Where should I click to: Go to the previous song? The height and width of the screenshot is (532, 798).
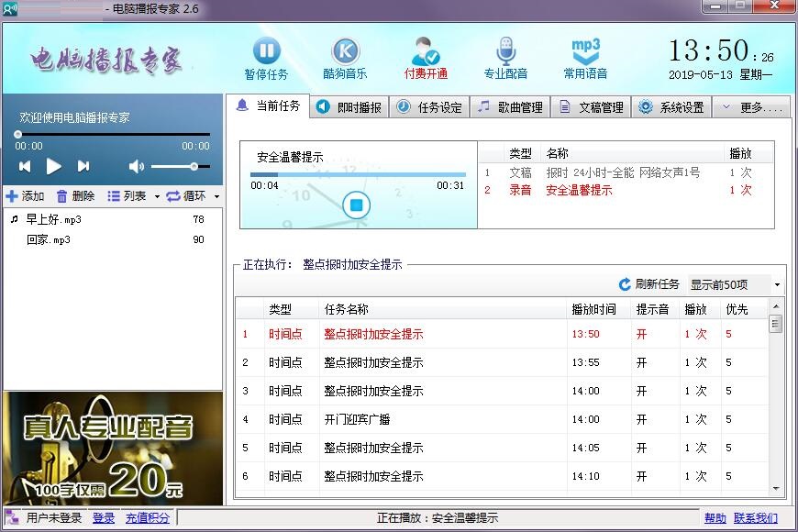(25, 166)
